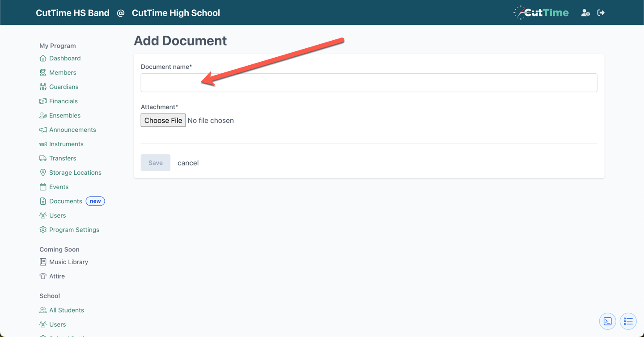
Task: Select the Storage Locations pin icon
Action: (42, 173)
